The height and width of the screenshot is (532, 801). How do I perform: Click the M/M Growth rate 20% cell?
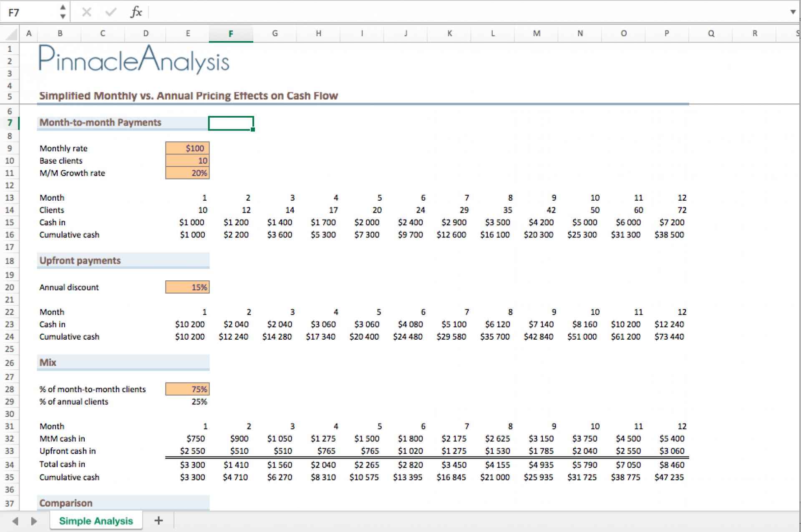(187, 173)
